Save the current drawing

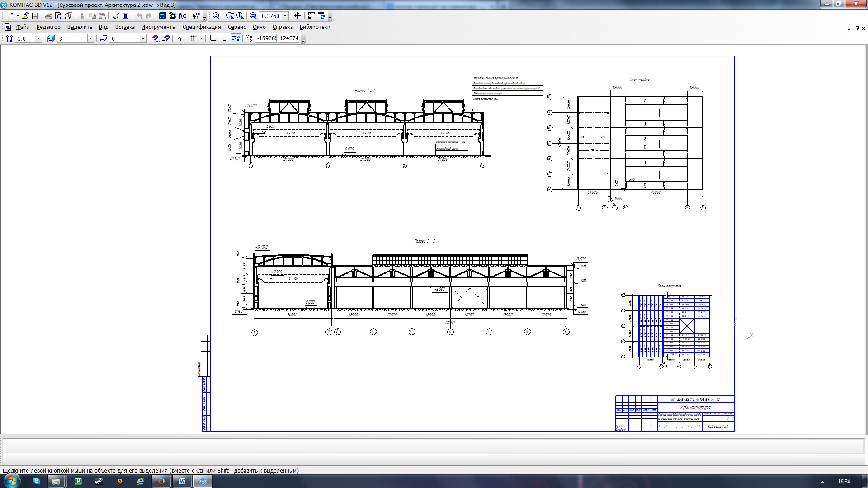click(35, 16)
